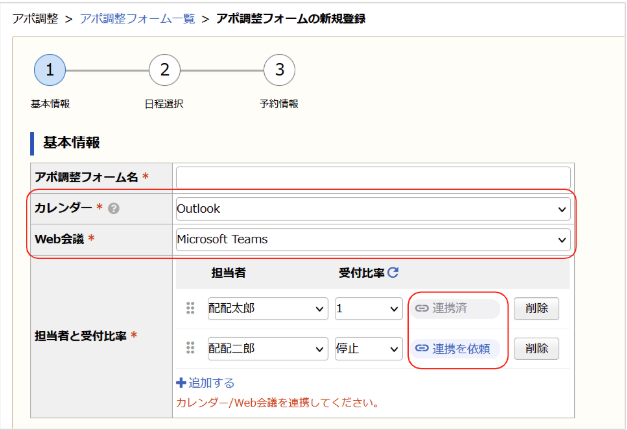The width and height of the screenshot is (627, 430).
Task: Click the plus icon in 追加する
Action: click(181, 383)
